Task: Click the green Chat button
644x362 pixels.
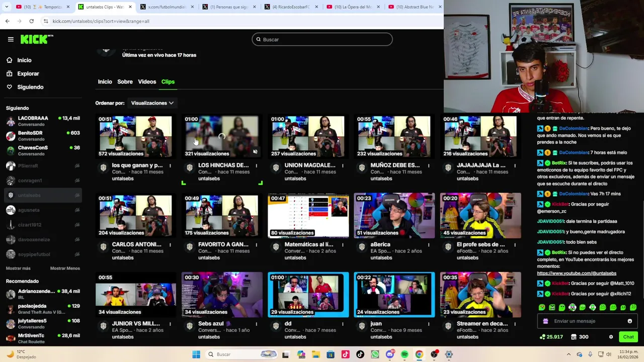Action: point(628,337)
